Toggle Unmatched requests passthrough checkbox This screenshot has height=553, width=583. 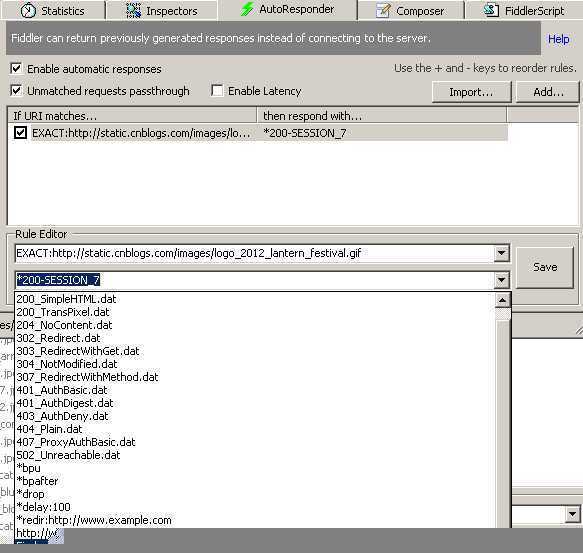16,90
